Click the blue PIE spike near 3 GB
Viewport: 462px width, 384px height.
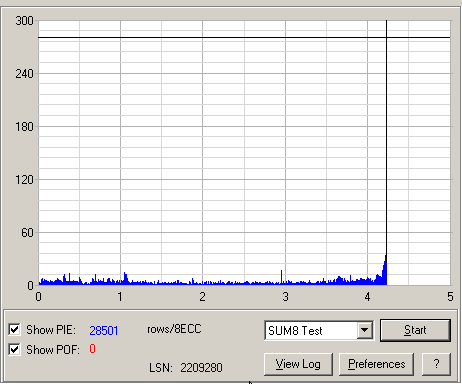pos(282,277)
